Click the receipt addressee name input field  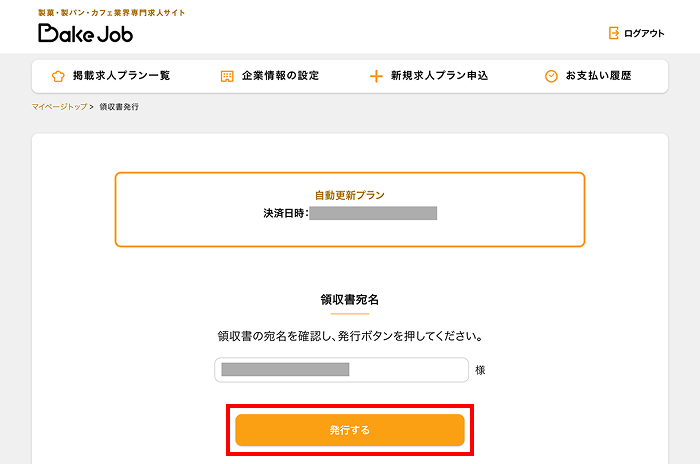pyautogui.click(x=341, y=370)
